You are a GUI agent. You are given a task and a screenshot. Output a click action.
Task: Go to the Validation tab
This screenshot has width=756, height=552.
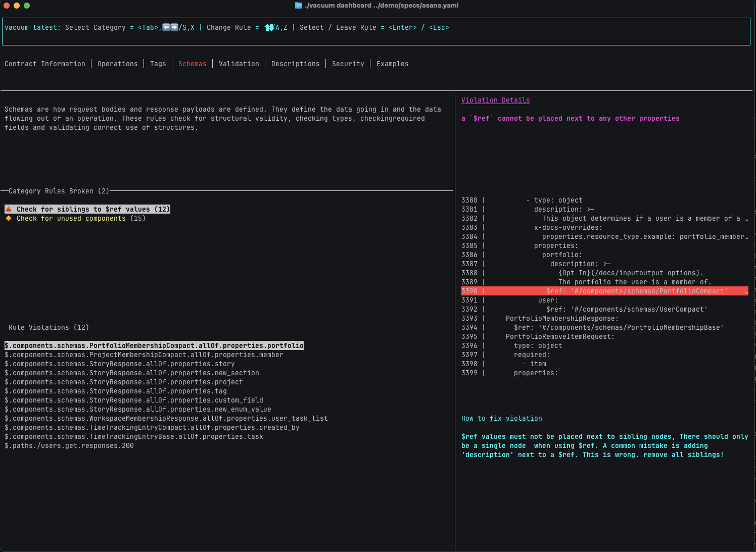[239, 64]
